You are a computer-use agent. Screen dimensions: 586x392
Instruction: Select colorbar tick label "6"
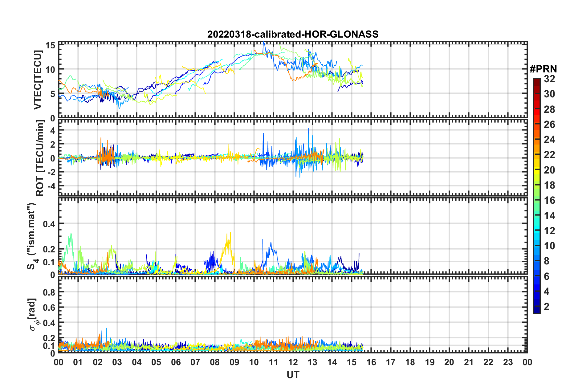point(547,276)
